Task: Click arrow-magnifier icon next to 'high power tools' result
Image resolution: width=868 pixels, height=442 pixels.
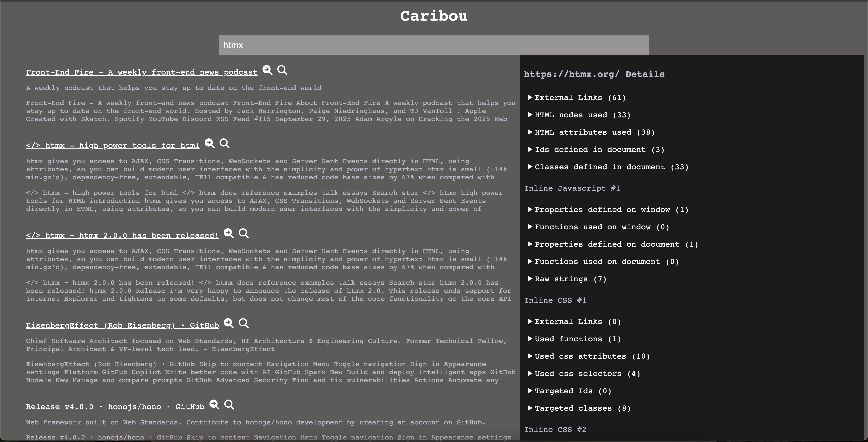Action: pos(209,143)
